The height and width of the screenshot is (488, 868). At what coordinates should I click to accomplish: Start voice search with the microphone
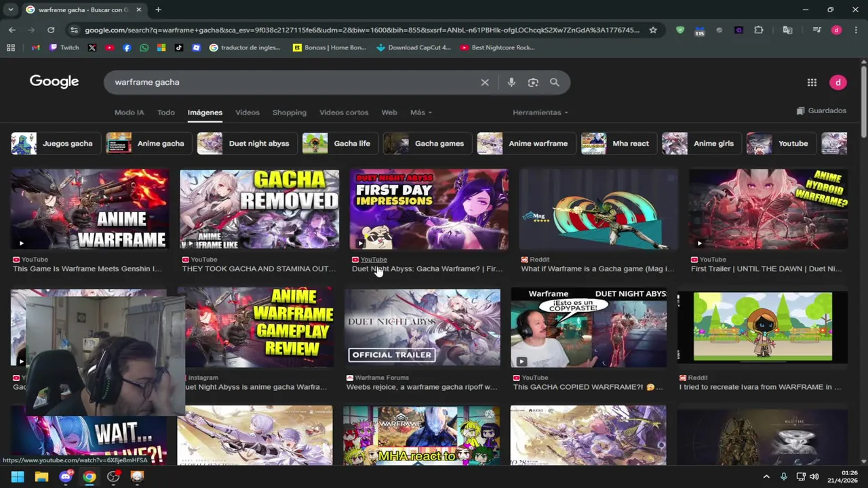[x=511, y=82]
